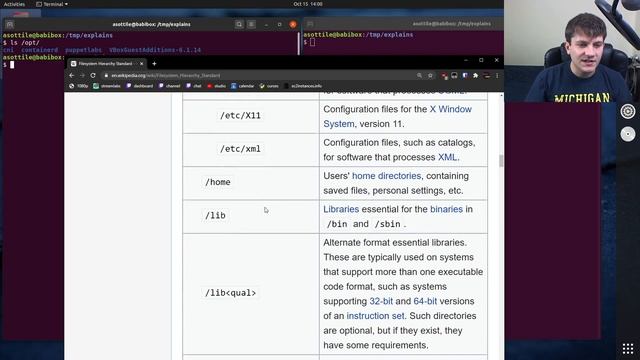Open the calendar bookmark
The width and height of the screenshot is (640, 360).
242,86
